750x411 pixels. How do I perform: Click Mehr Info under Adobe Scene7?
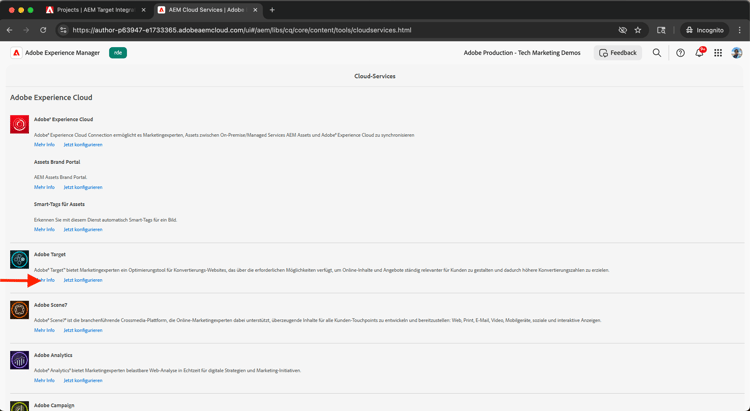(x=44, y=330)
